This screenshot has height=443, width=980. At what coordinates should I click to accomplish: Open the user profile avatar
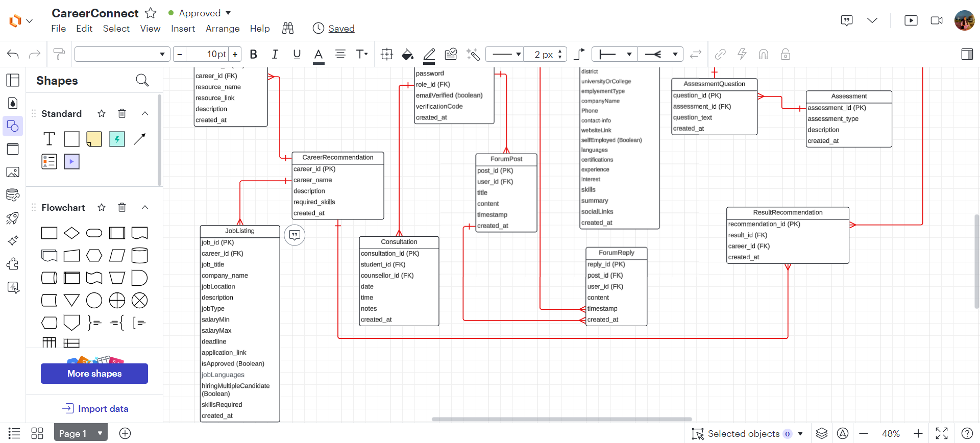[965, 20]
